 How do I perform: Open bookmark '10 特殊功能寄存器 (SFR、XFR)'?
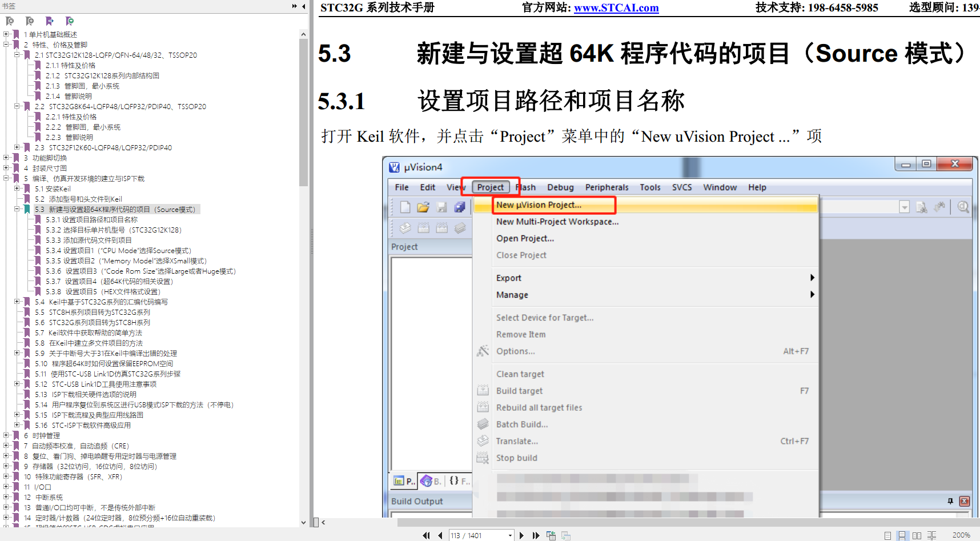[73, 477]
